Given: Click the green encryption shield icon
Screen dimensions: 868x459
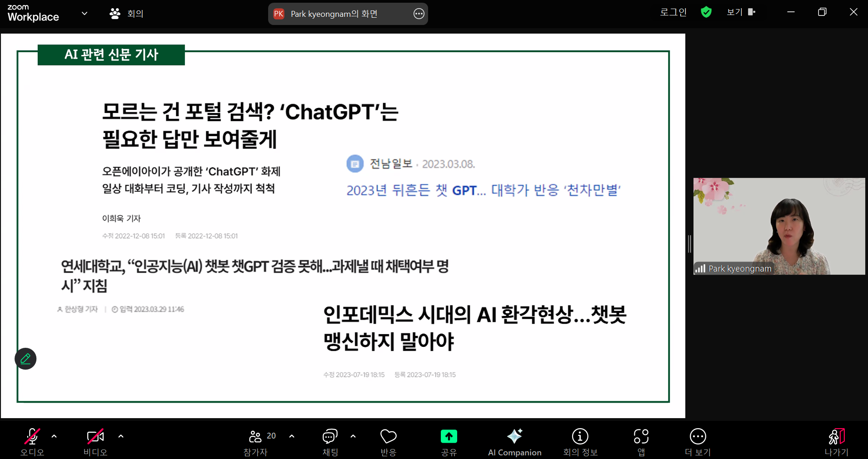Looking at the screenshot, I should (x=706, y=12).
